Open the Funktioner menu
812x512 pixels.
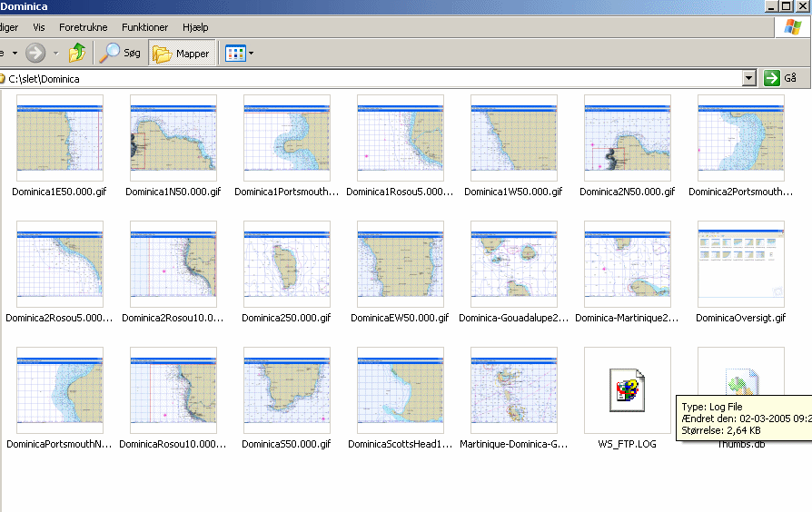[x=145, y=27]
